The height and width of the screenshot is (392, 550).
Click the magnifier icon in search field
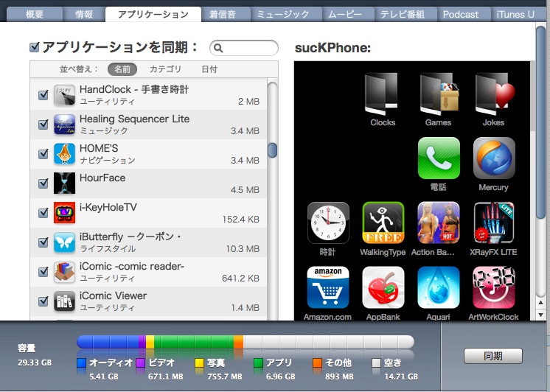pyautogui.click(x=218, y=48)
